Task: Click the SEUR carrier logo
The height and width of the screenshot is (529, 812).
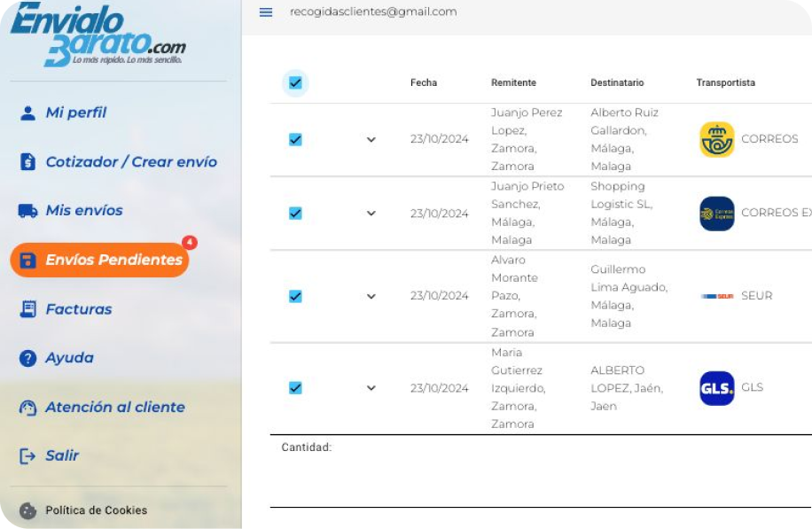Action: click(x=716, y=296)
